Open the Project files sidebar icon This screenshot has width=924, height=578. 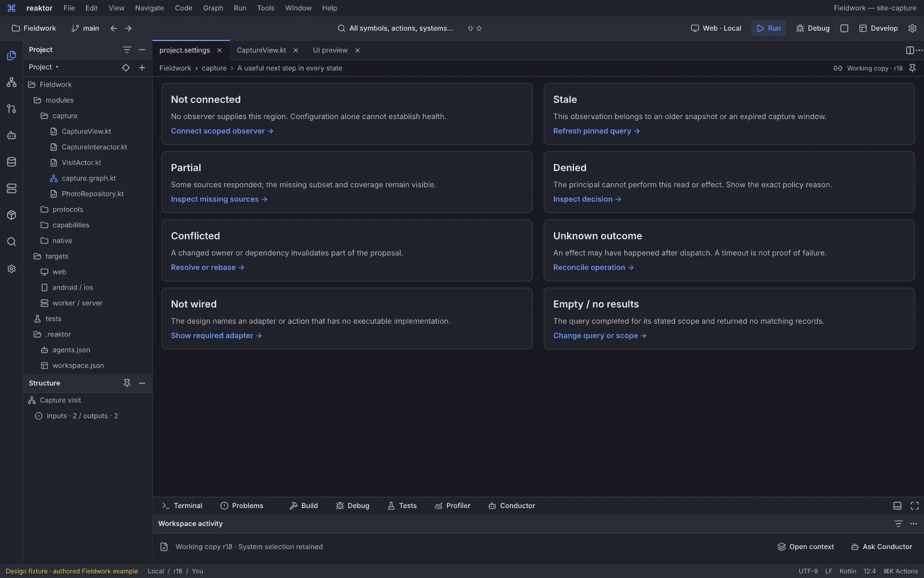tap(12, 55)
